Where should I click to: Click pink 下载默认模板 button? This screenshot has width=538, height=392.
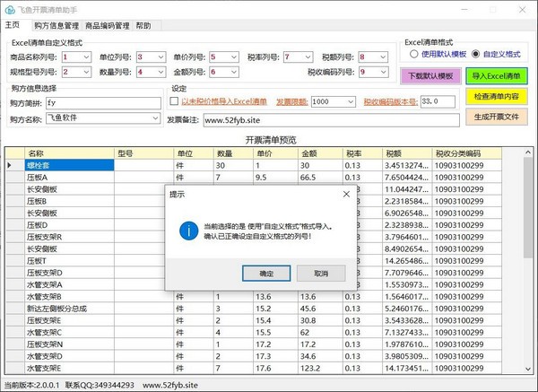click(432, 76)
